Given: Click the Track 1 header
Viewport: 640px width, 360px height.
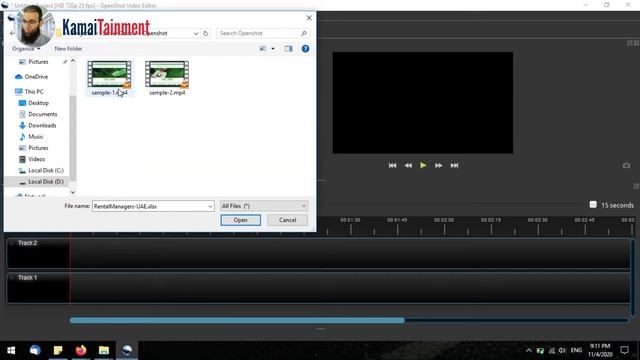Looking at the screenshot, I should pos(38,288).
